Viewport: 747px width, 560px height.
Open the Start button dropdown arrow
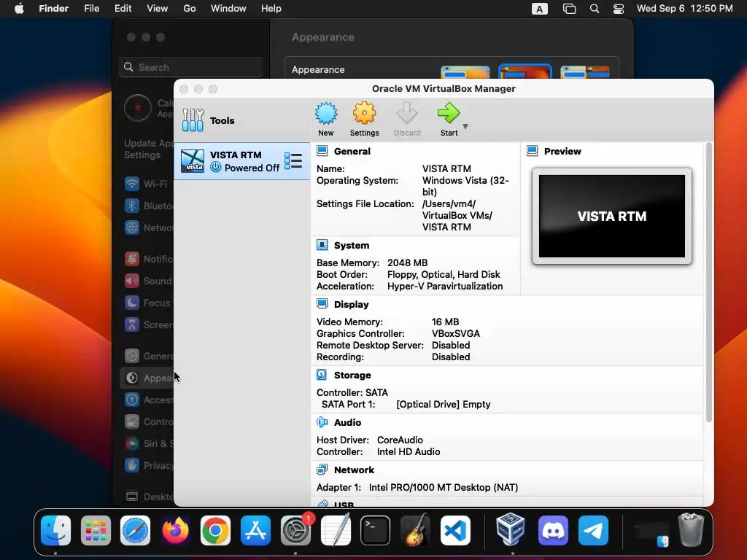(465, 127)
